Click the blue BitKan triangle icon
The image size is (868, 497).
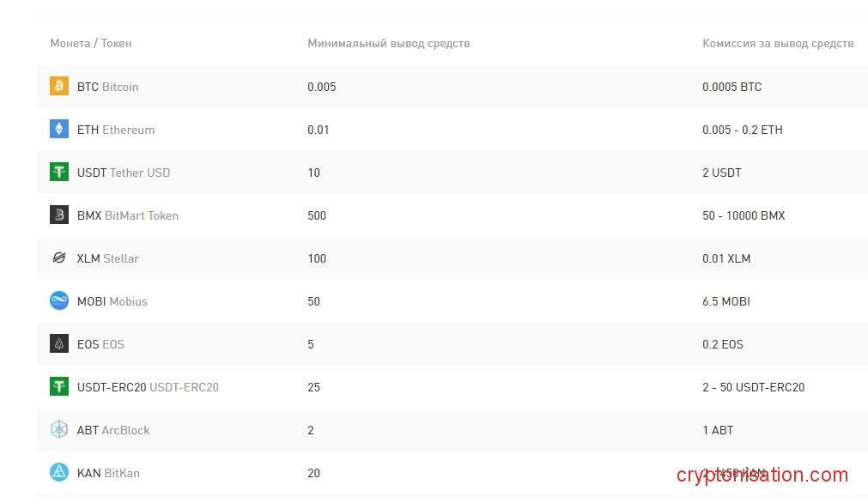click(58, 472)
